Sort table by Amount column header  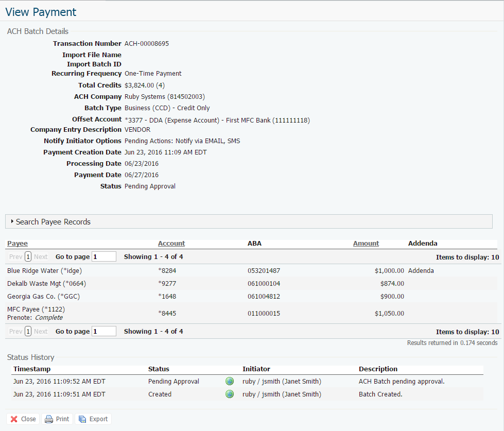pyautogui.click(x=366, y=244)
